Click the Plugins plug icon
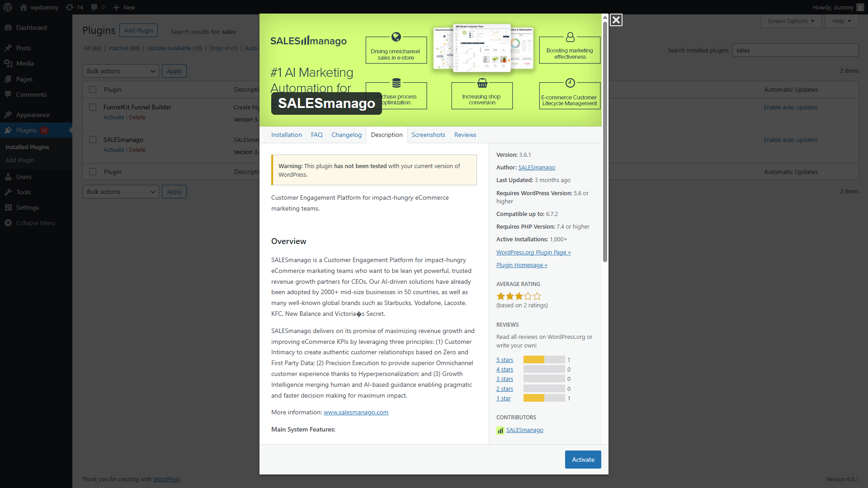This screenshot has width=868, height=488. click(8, 130)
